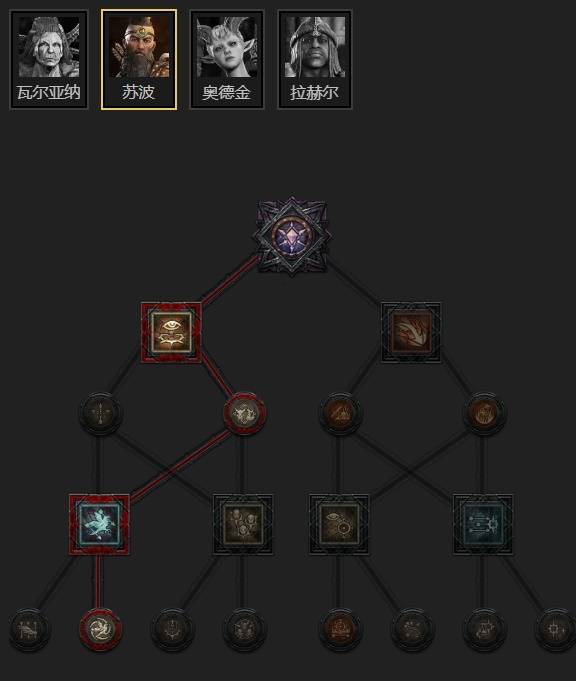Viewport: 576px width, 681px height.
Task: Click the brown trap circle under claw node
Action: pyautogui.click(x=341, y=413)
